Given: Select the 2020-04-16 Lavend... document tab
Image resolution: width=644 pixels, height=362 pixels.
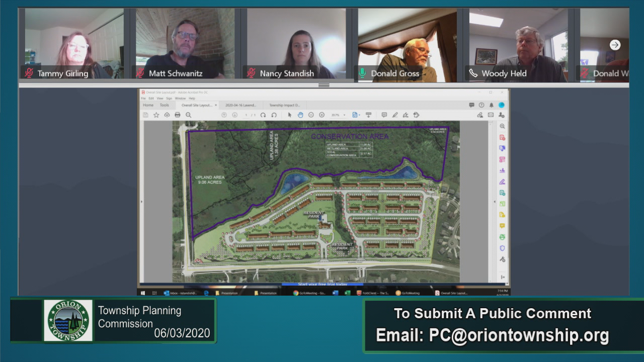Looking at the screenshot, I should pyautogui.click(x=240, y=105).
